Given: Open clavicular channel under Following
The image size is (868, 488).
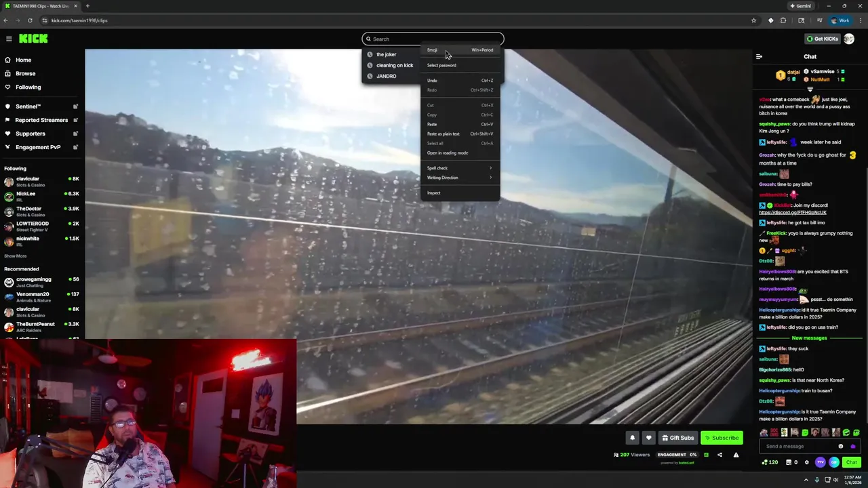Looking at the screenshot, I should [42, 181].
